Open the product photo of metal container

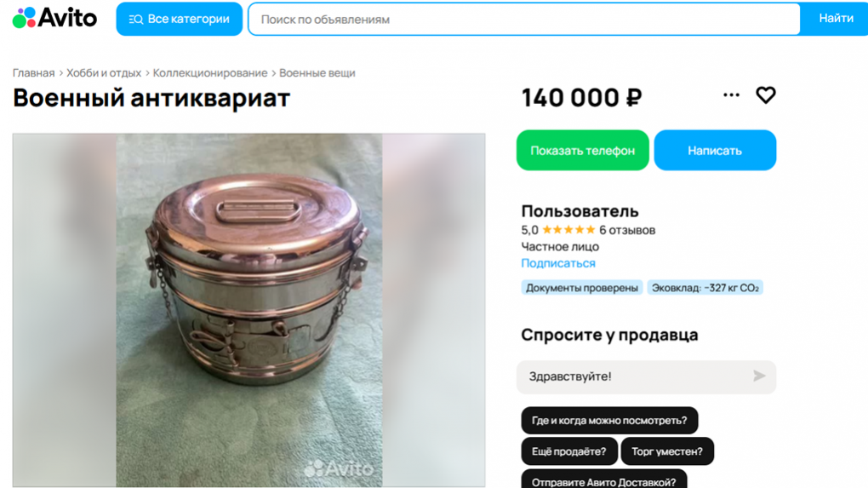coord(249,310)
